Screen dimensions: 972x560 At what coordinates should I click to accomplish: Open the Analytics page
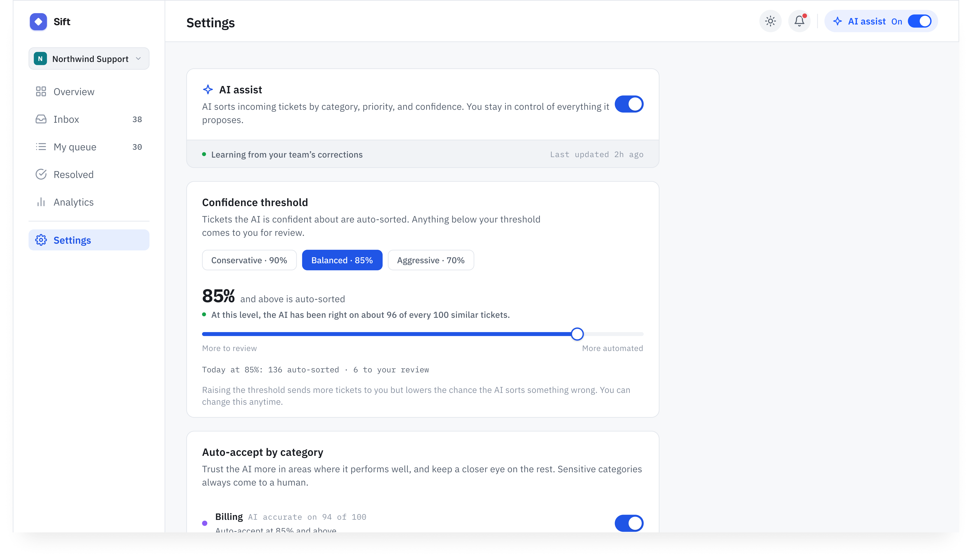[89, 202]
